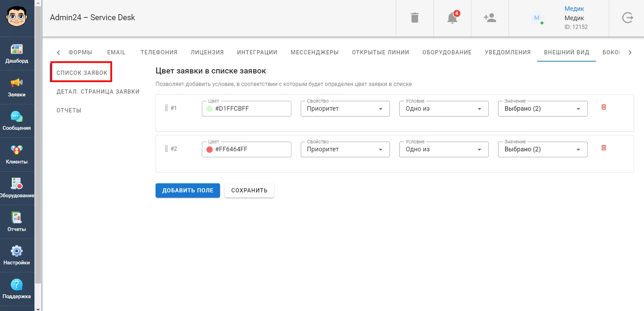Switch to the Открытые линии tab

pyautogui.click(x=381, y=52)
